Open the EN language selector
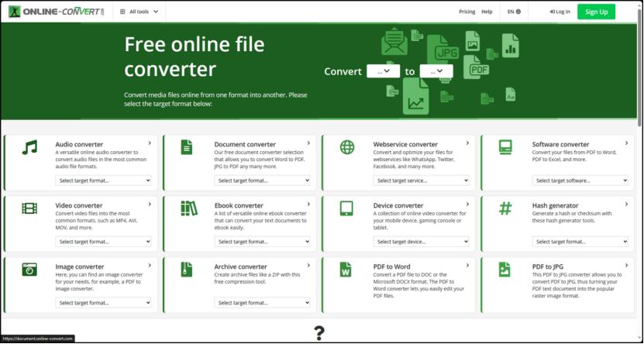Viewport: 644px width, 344px height. [514, 12]
